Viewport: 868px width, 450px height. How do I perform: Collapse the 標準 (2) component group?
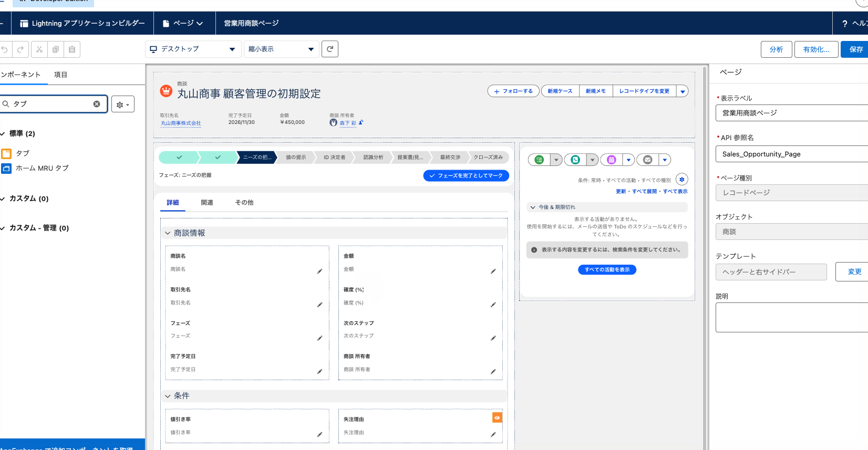3,134
